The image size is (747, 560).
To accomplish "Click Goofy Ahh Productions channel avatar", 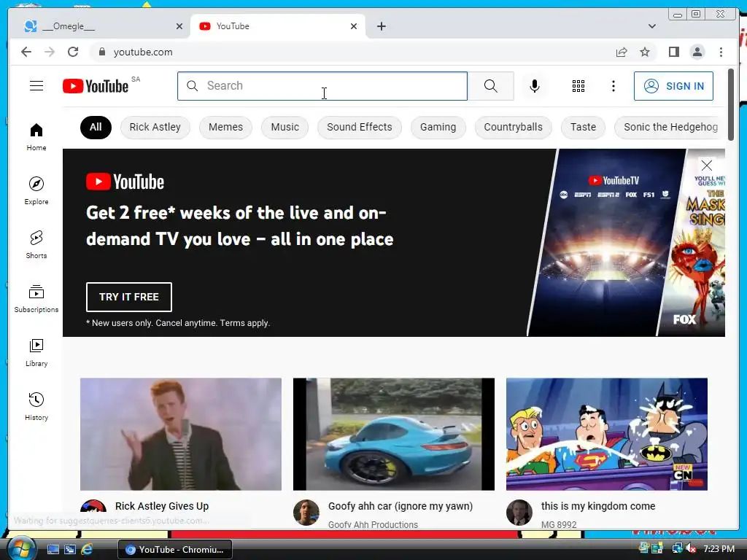I will click(x=306, y=513).
